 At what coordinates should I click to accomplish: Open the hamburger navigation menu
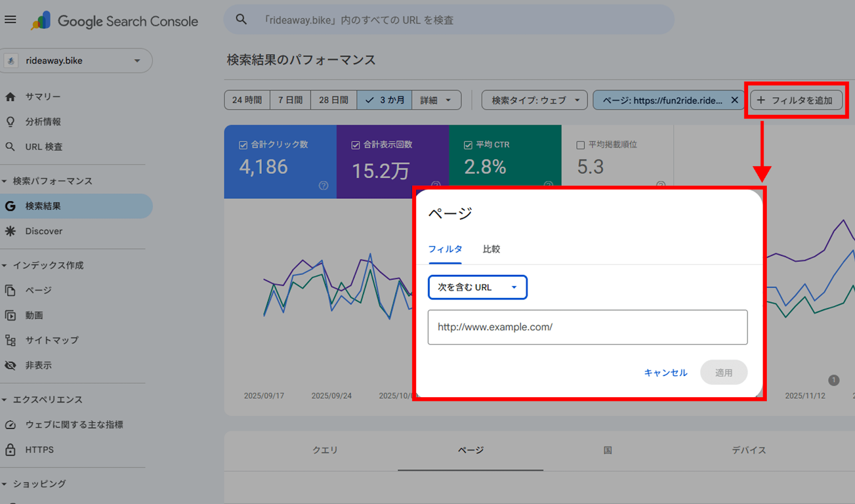tap(10, 19)
